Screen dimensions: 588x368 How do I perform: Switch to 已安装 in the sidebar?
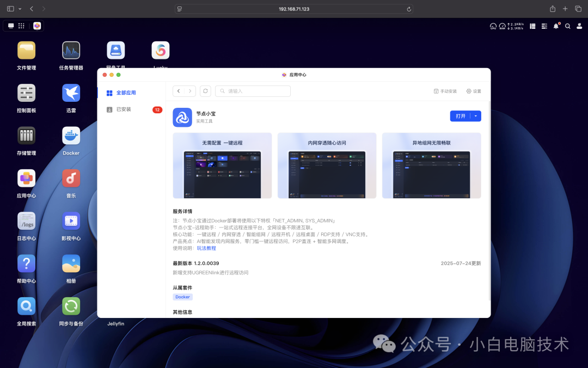131,109
